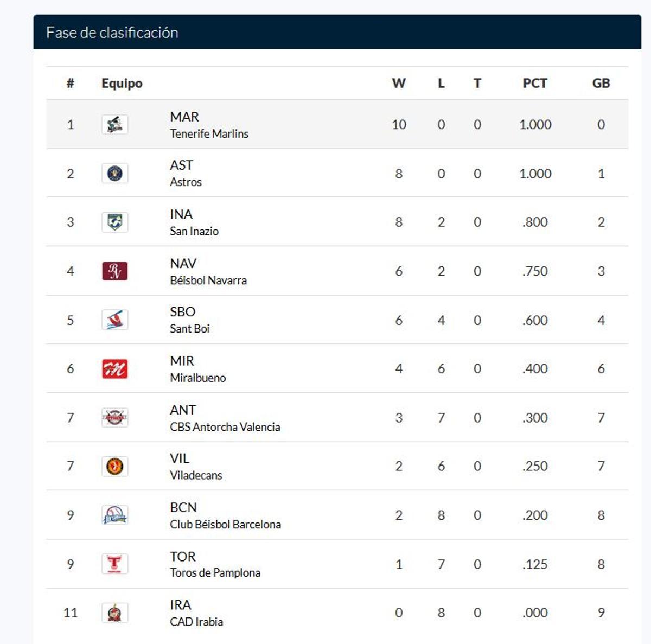Open the San Inazio team logo
The width and height of the screenshot is (651, 644).
click(x=114, y=222)
